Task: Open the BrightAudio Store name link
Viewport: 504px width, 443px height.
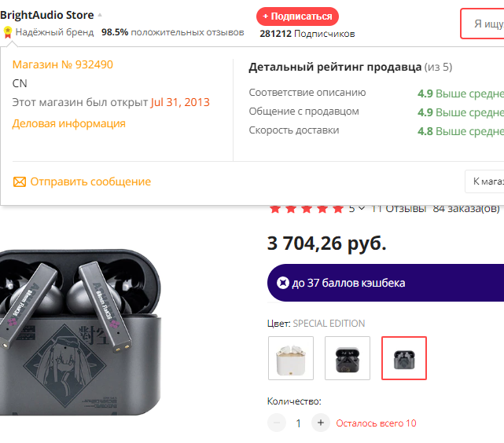Action: (x=47, y=15)
